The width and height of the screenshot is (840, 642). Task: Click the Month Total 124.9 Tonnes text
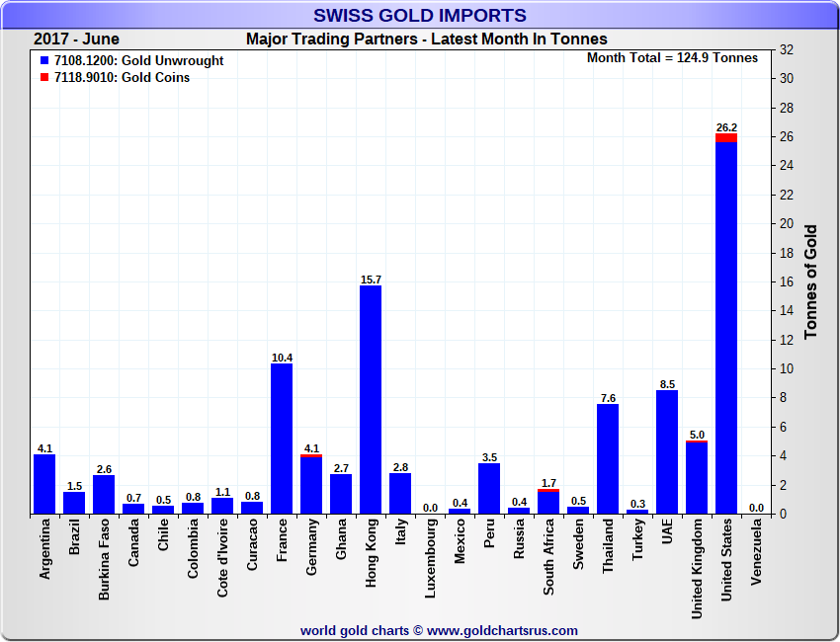click(672, 58)
